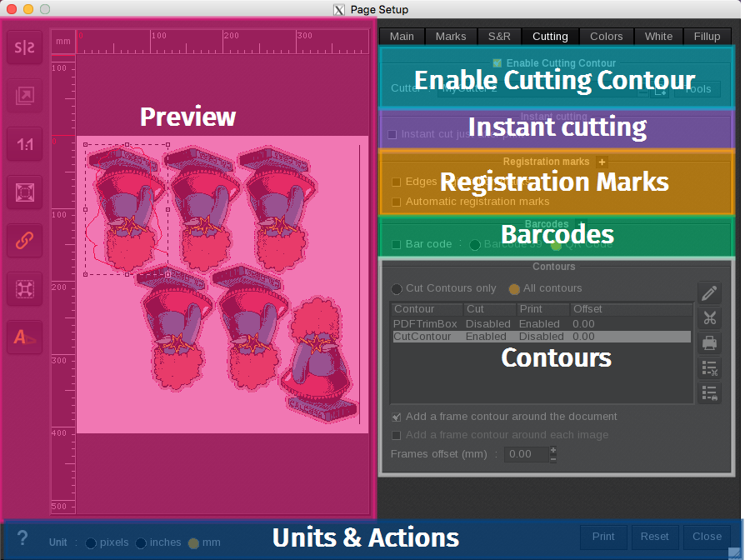Click the printer icon beside contour list
The width and height of the screenshot is (750, 560).
click(x=709, y=342)
